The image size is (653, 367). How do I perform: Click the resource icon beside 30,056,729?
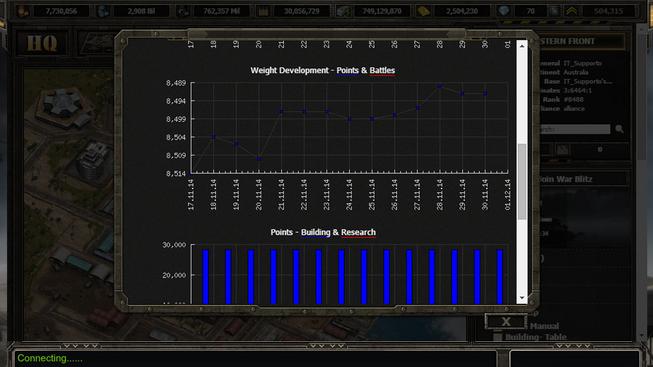click(x=263, y=11)
